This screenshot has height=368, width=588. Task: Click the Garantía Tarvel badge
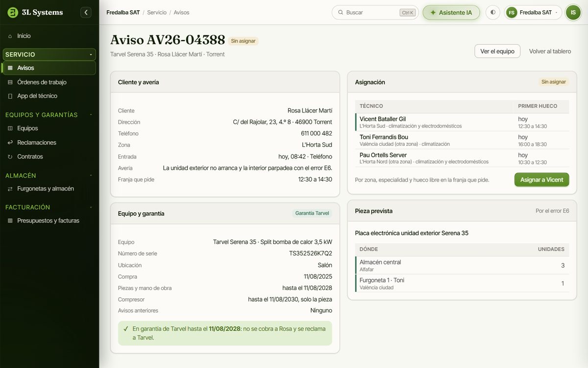point(312,213)
